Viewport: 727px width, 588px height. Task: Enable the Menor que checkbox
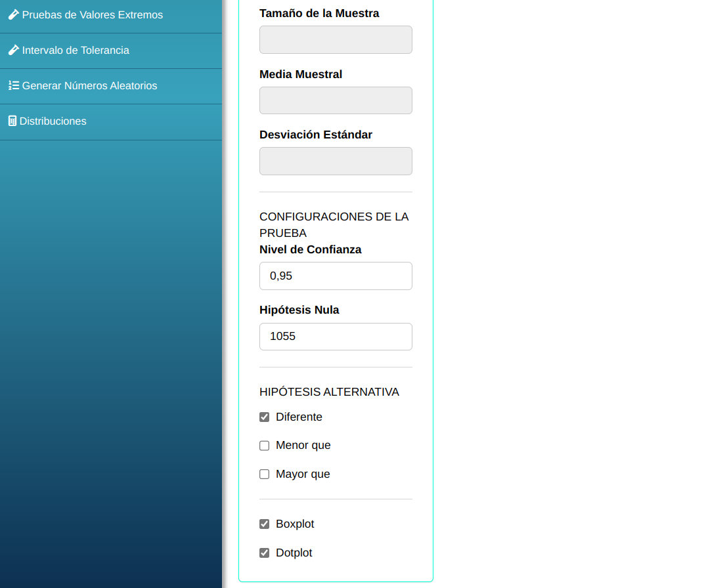pos(265,446)
